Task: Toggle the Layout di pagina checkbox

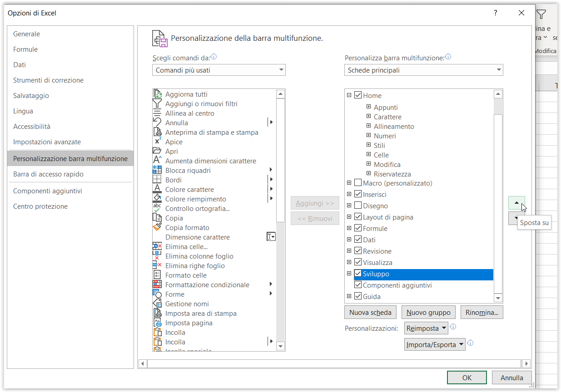Action: point(358,217)
